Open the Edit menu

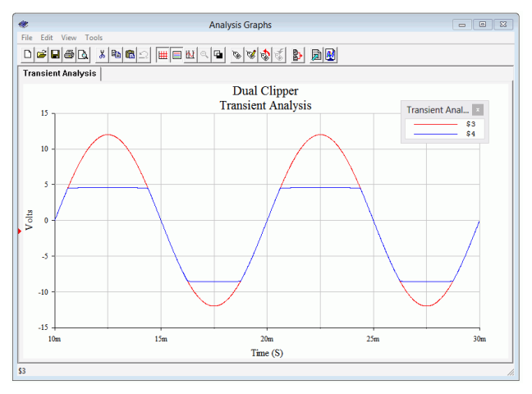coord(47,38)
